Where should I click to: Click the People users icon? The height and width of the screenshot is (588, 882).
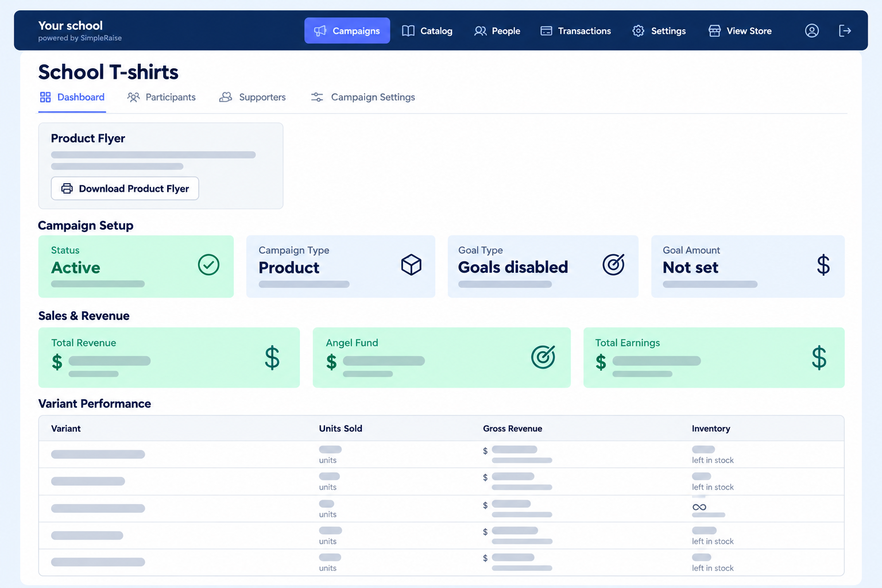[481, 30]
